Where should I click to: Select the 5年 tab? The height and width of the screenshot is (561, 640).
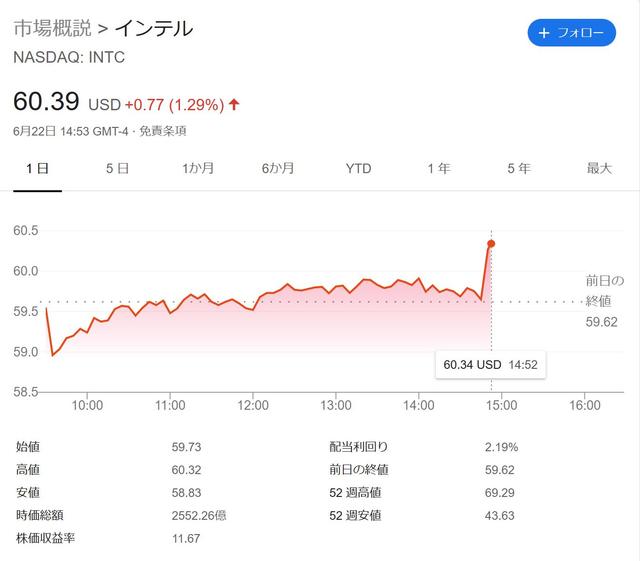518,168
